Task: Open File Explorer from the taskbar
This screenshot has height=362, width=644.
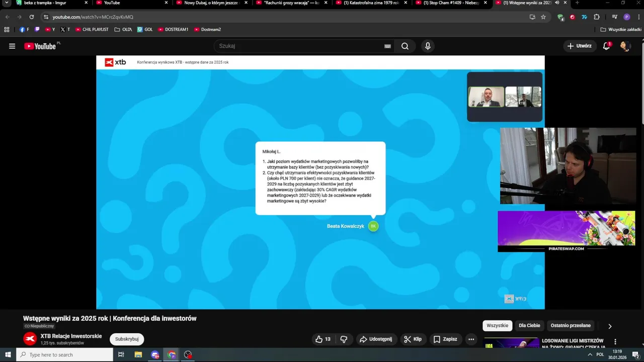Action: [x=138, y=355]
